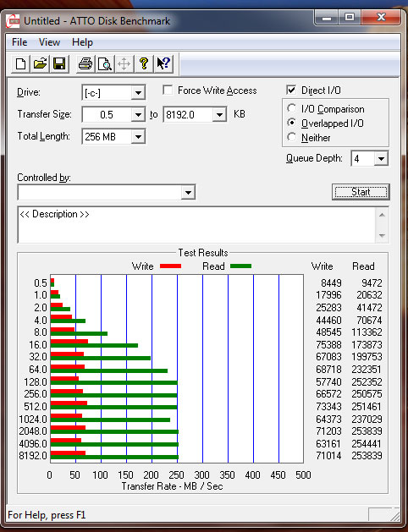Click the yellow question mark About icon
This screenshot has height=532, width=408.
pos(144,63)
